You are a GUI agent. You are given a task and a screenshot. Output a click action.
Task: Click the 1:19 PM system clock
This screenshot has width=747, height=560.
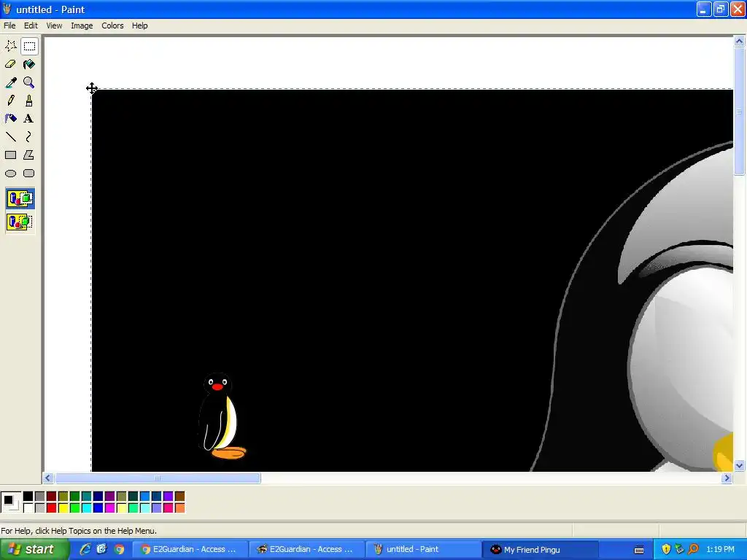[x=720, y=550]
